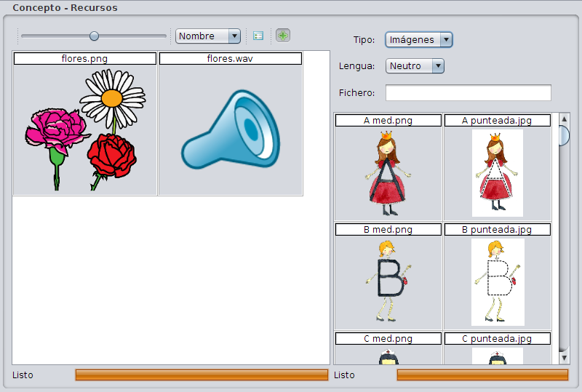Click the flores.png filename label
This screenshot has width=582, height=392.
click(85, 59)
